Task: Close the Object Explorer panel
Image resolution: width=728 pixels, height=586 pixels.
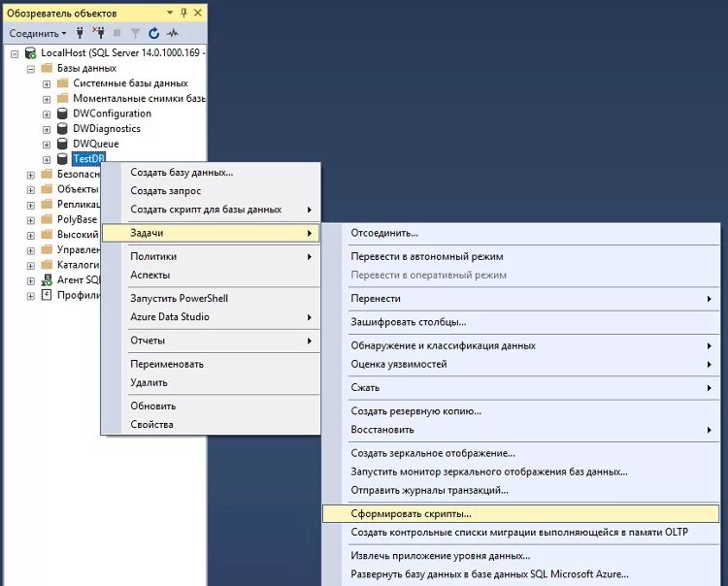Action: coord(198,13)
